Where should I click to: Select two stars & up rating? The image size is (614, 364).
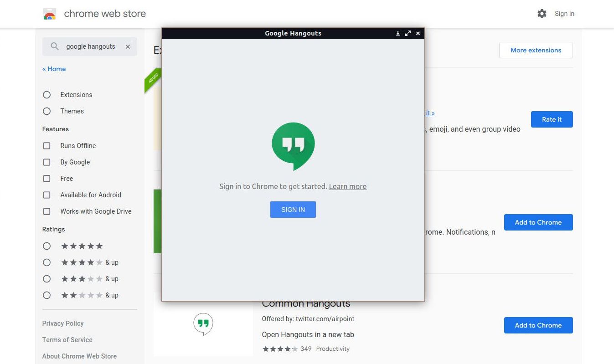coord(46,295)
